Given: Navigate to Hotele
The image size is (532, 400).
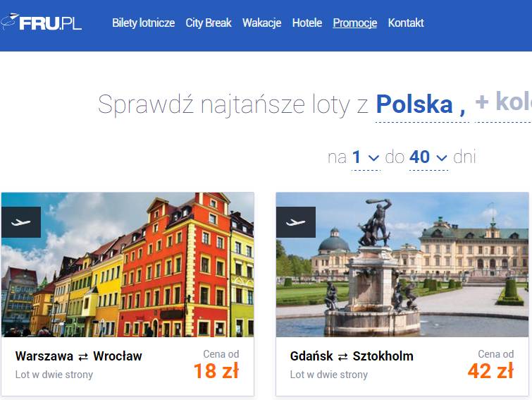Looking at the screenshot, I should (307, 23).
